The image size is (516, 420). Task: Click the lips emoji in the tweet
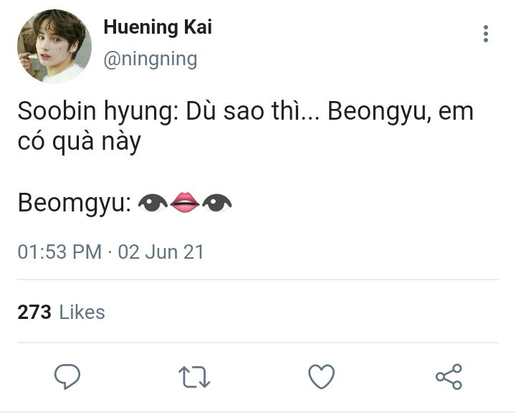click(x=185, y=204)
